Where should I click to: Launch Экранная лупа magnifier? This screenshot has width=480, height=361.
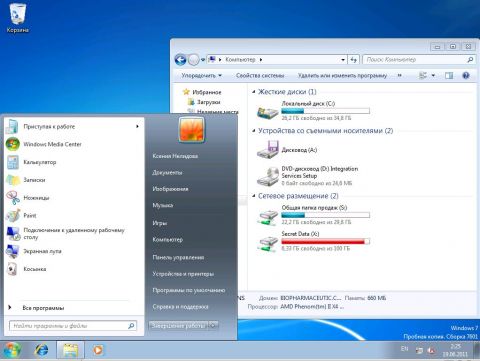click(x=42, y=251)
